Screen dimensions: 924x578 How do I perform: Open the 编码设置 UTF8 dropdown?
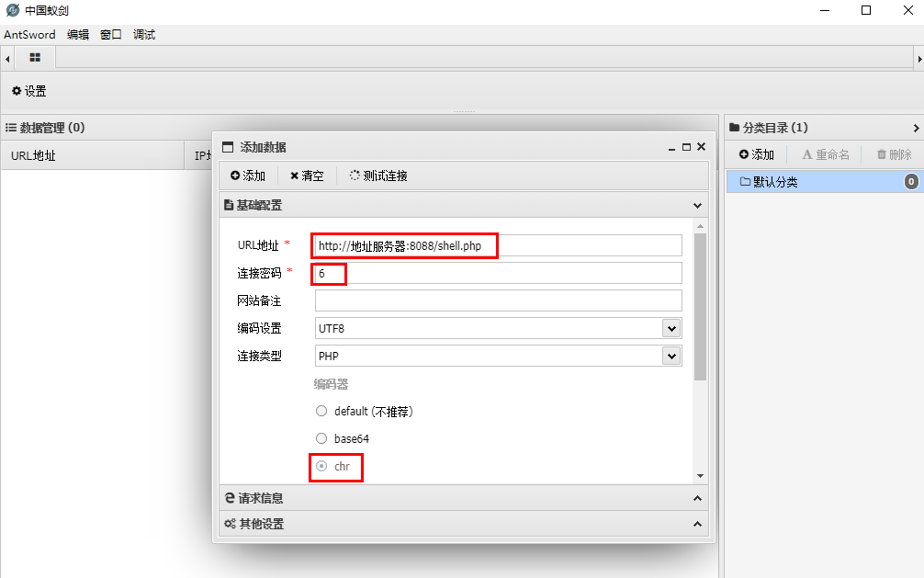[671, 327]
